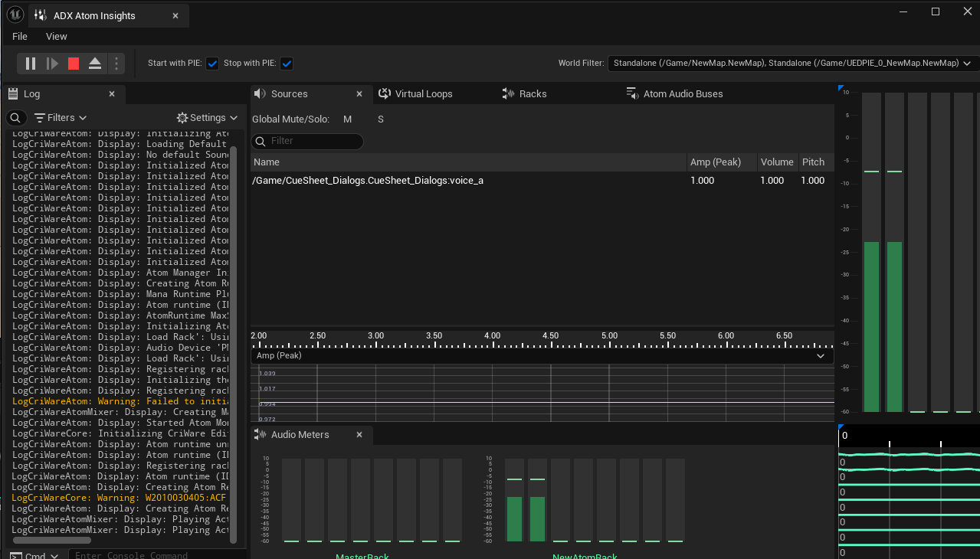Uncheck the Stop with PIE checkbox

tap(286, 64)
